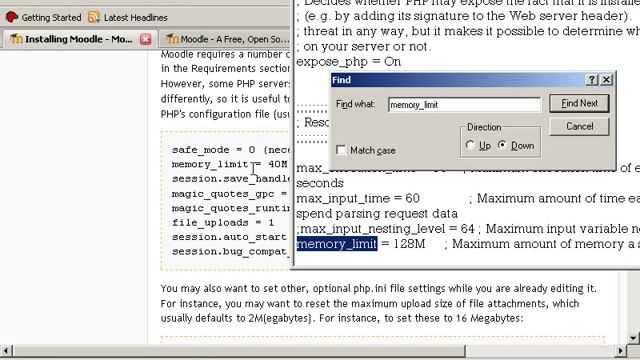Click the expose_php = On line
The height and width of the screenshot is (360, 640).
click(349, 62)
